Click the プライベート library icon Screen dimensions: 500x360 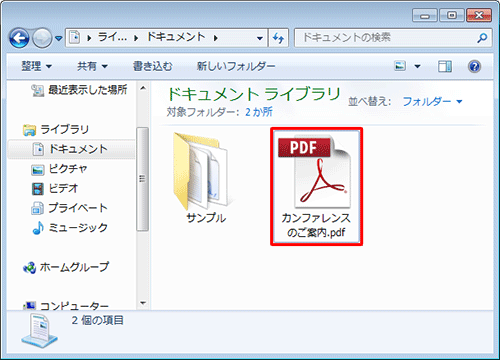tap(37, 208)
